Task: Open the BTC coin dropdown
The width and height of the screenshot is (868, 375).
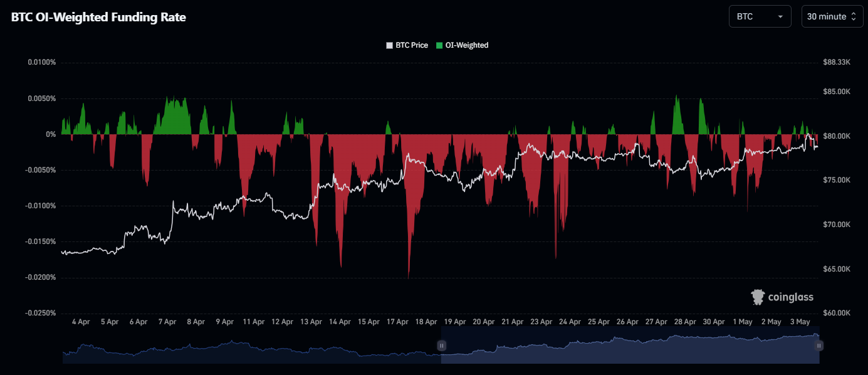Action: [760, 16]
